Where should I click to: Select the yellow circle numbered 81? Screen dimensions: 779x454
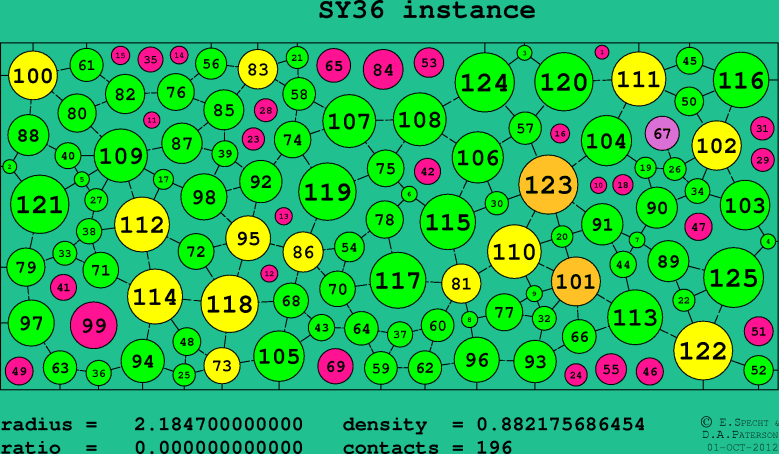pyautogui.click(x=461, y=284)
